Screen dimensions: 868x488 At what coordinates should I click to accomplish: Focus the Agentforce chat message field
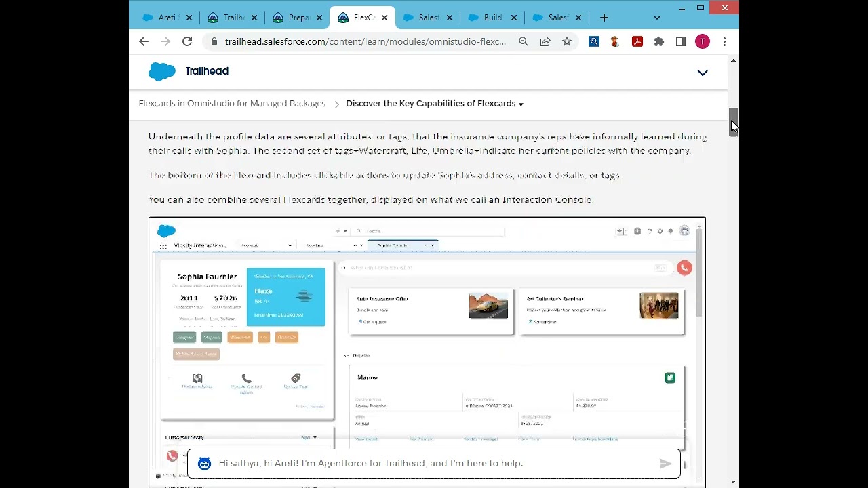[x=434, y=464]
